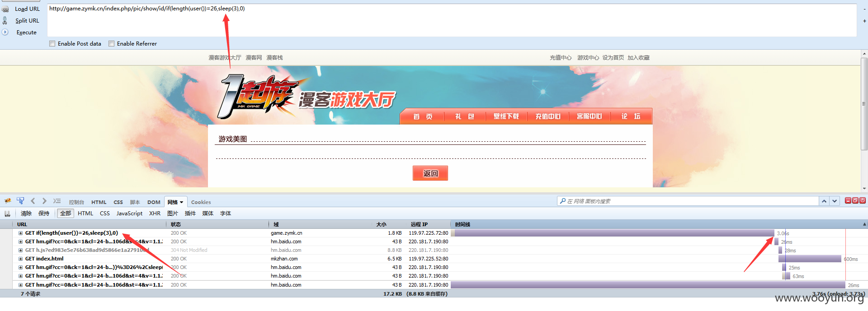868x311 pixels.
Task: Open the 论坛 navigation link
Action: tap(631, 116)
